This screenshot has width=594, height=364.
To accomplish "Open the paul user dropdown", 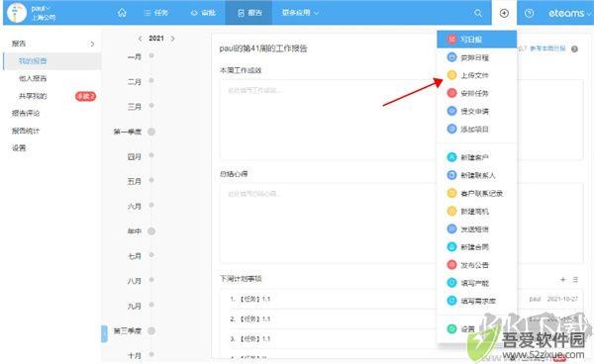I will (x=41, y=8).
